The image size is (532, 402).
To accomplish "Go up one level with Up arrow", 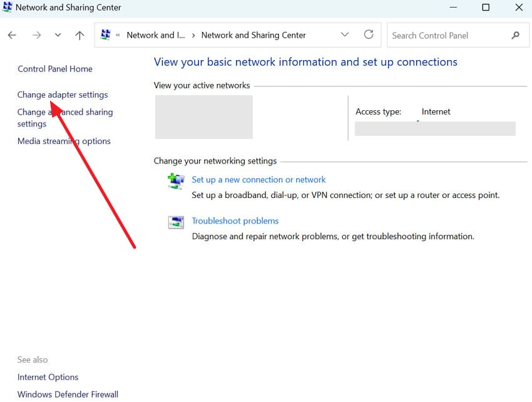I will pos(79,35).
